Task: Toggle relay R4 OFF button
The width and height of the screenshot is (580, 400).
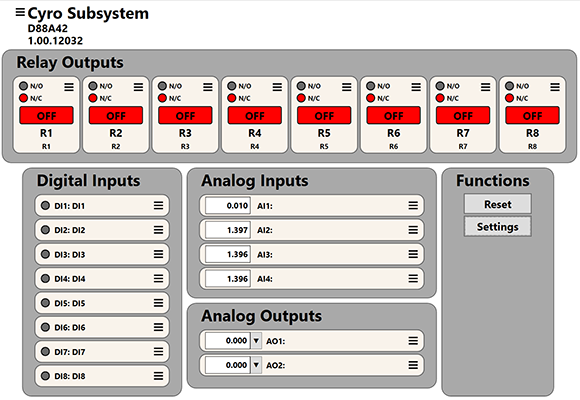Action: point(255,115)
